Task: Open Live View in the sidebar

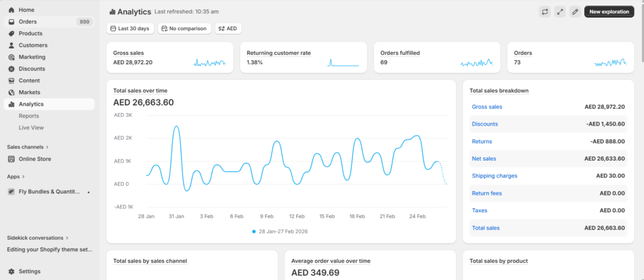Action: tap(31, 127)
